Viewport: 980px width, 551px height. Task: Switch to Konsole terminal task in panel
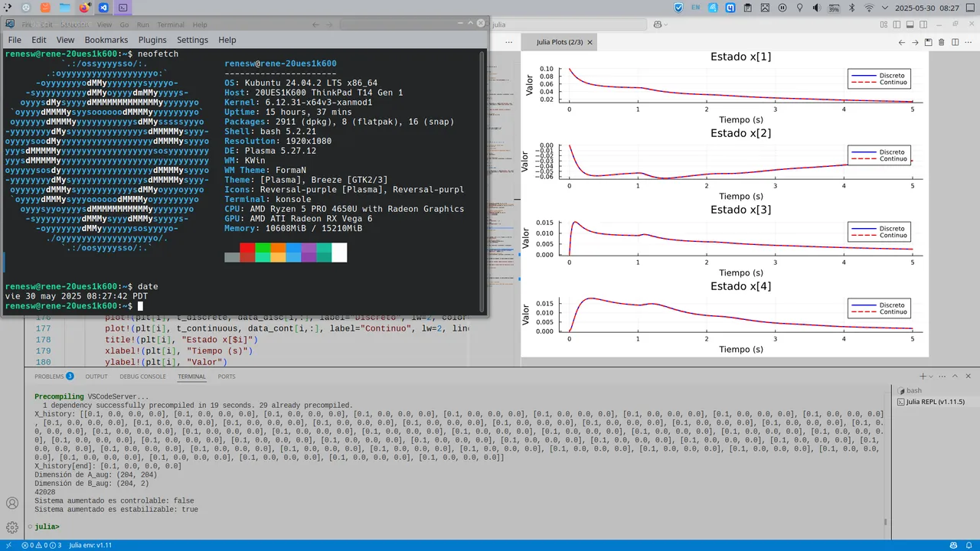pos(122,8)
